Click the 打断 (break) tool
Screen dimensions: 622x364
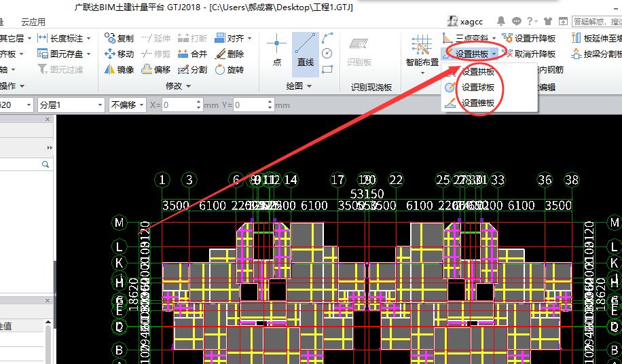(192, 39)
